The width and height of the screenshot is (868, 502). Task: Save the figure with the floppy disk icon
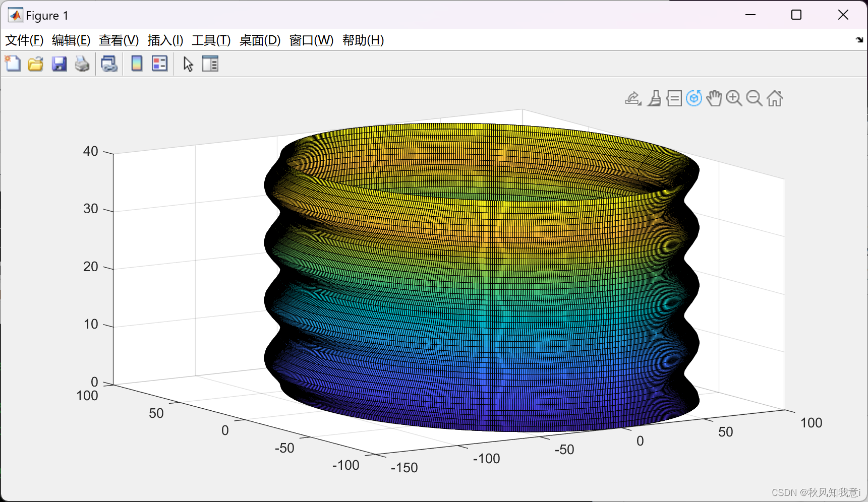60,64
